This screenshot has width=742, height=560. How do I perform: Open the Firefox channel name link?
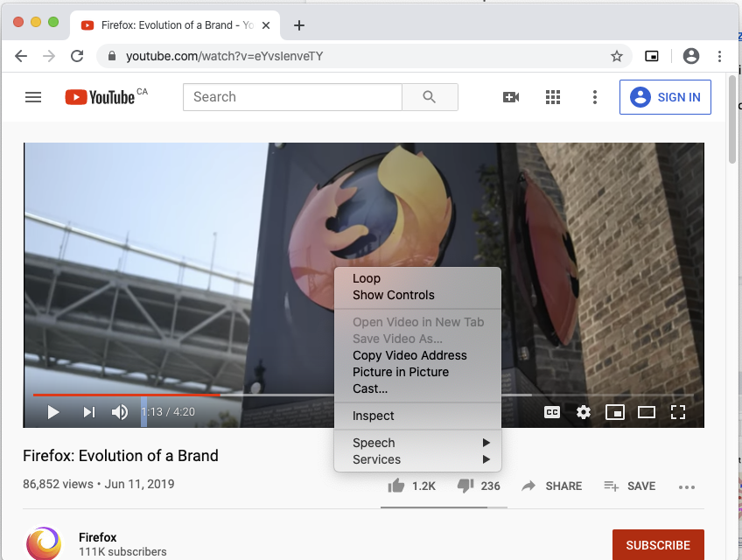[97, 537]
